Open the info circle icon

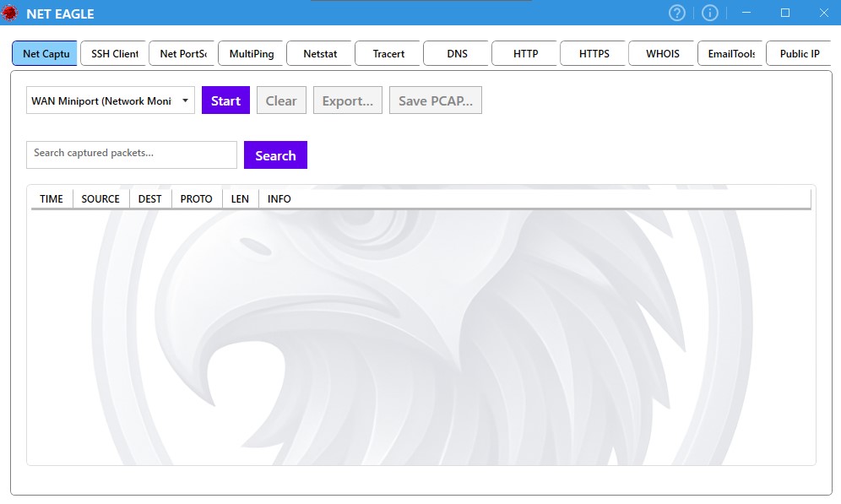point(710,13)
